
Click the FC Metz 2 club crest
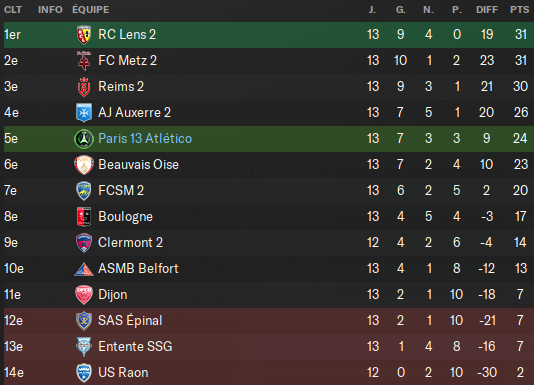[84, 61]
